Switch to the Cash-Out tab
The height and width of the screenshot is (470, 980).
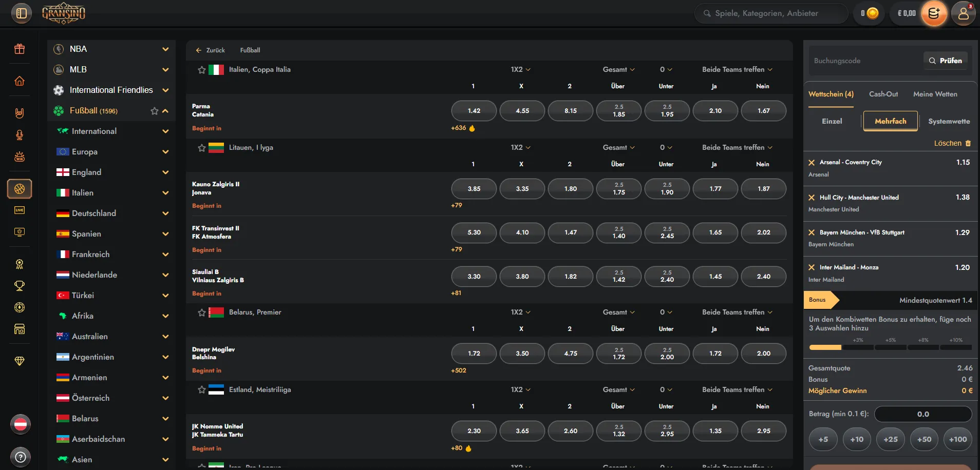pyautogui.click(x=883, y=94)
